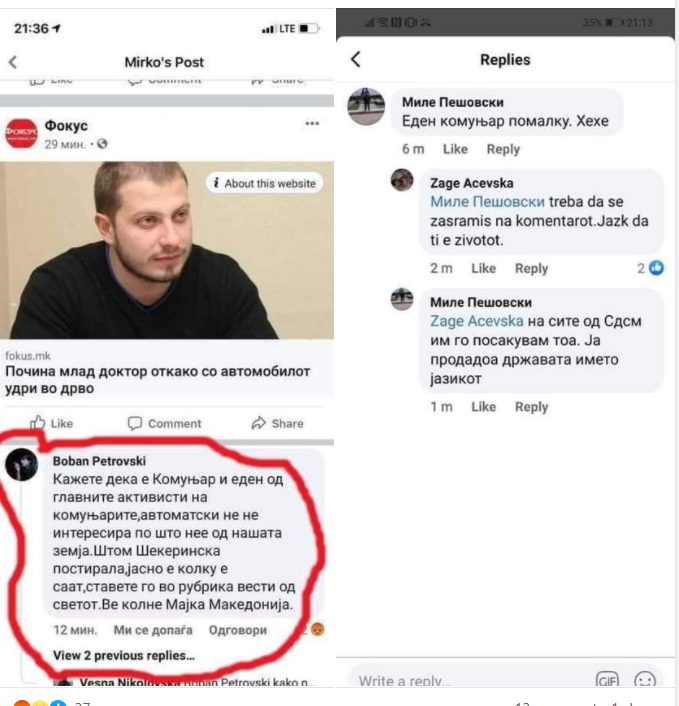Image resolution: width=679 pixels, height=706 pixels.
Task: Tap Одговори under Boban Petrovski's comment
Action: pyautogui.click(x=238, y=630)
